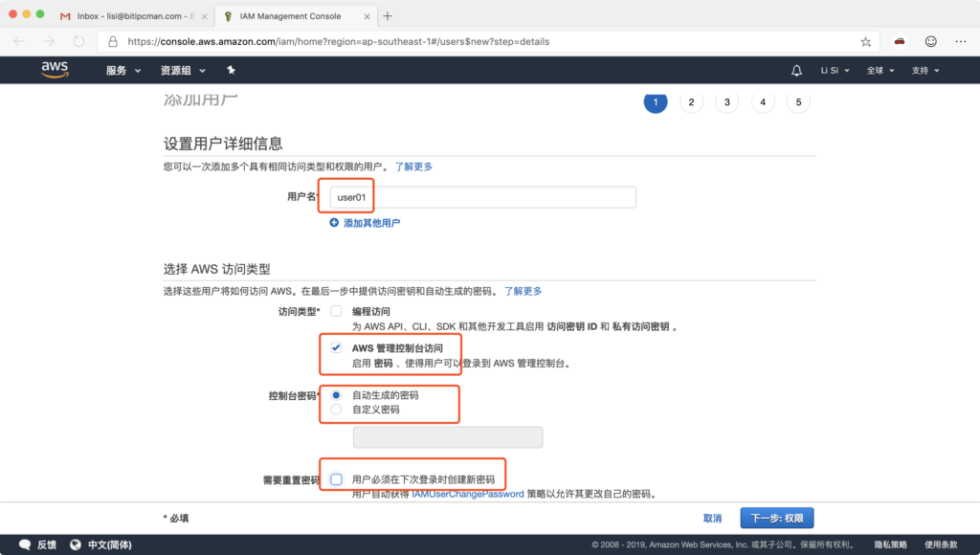Click 反馈 feedback label in footer

pos(47,545)
